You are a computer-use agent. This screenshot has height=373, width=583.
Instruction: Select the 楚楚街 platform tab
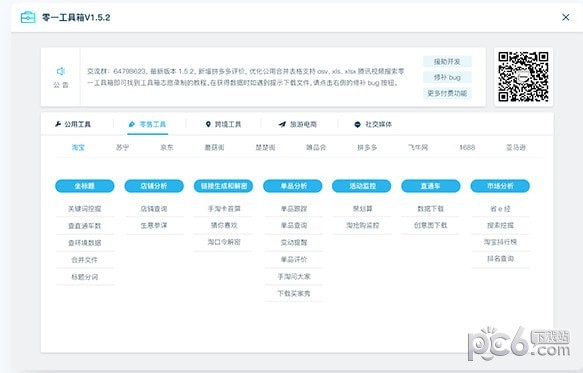(265, 147)
